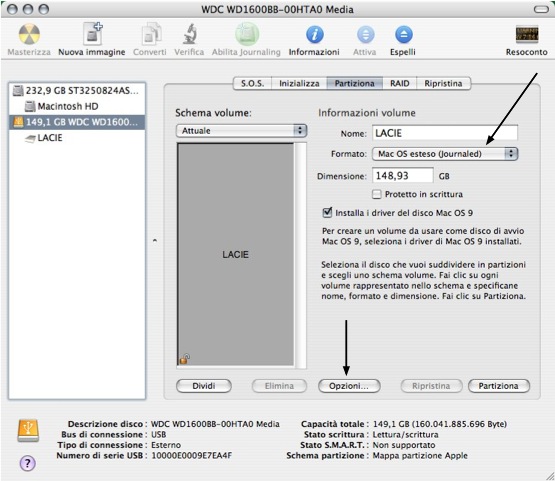Image resolution: width=555 pixels, height=481 pixels.
Task: Eject the disk with Espelli
Action: pyautogui.click(x=404, y=35)
